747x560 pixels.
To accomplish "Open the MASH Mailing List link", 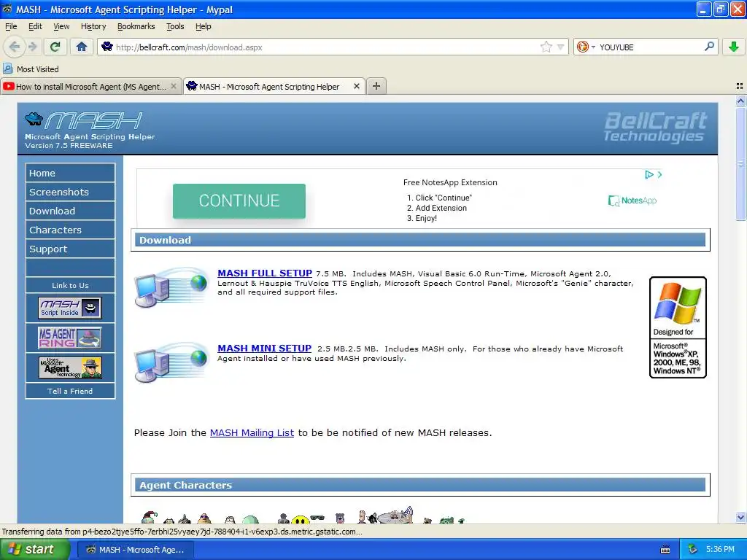I will click(x=252, y=433).
